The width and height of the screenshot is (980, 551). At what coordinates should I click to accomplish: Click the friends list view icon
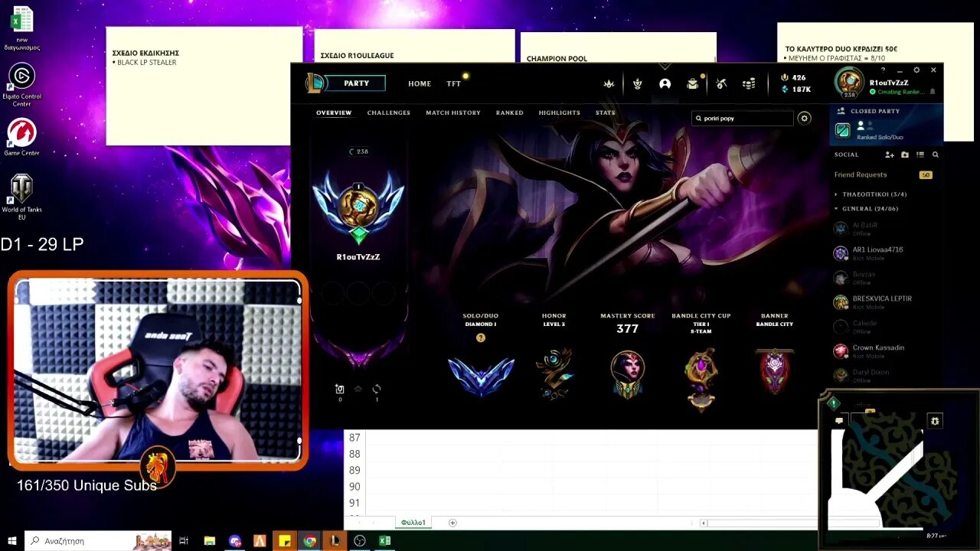pyautogui.click(x=920, y=155)
